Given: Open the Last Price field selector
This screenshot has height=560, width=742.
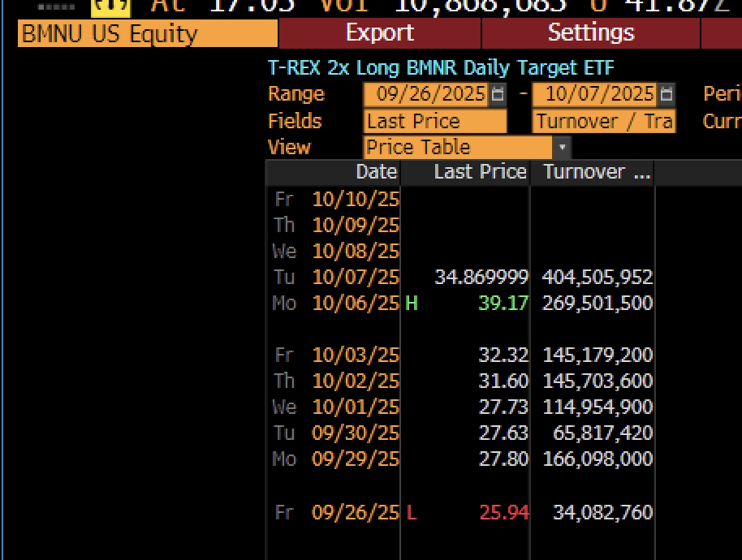Looking at the screenshot, I should (x=435, y=122).
